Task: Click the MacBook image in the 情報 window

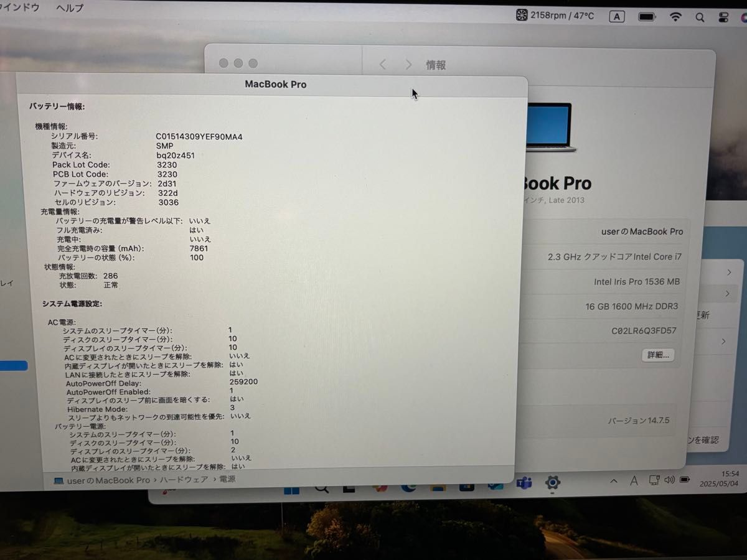Action: coord(550,127)
